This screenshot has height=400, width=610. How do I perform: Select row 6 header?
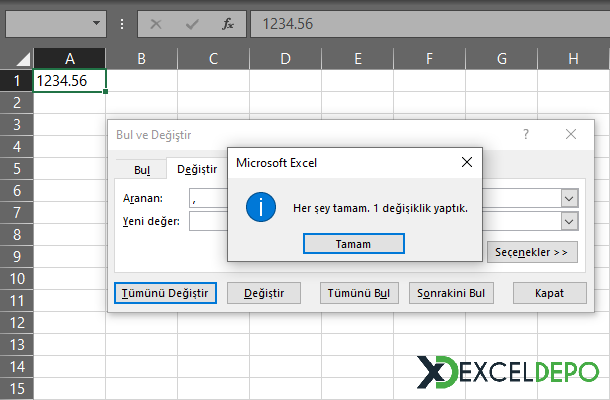[17, 191]
